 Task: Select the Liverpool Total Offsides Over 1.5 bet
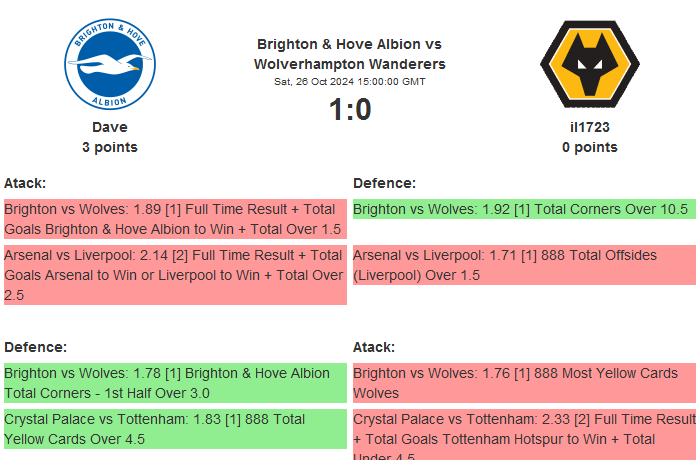click(523, 265)
